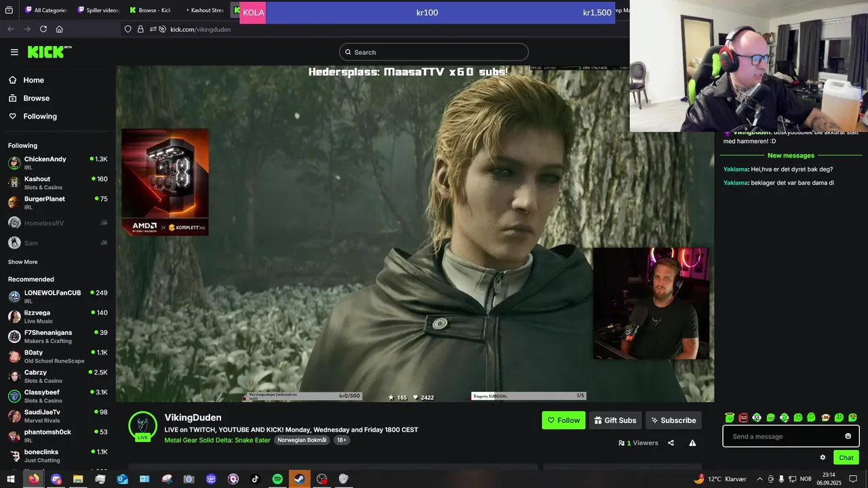Show hidden system tray icons

(x=759, y=479)
